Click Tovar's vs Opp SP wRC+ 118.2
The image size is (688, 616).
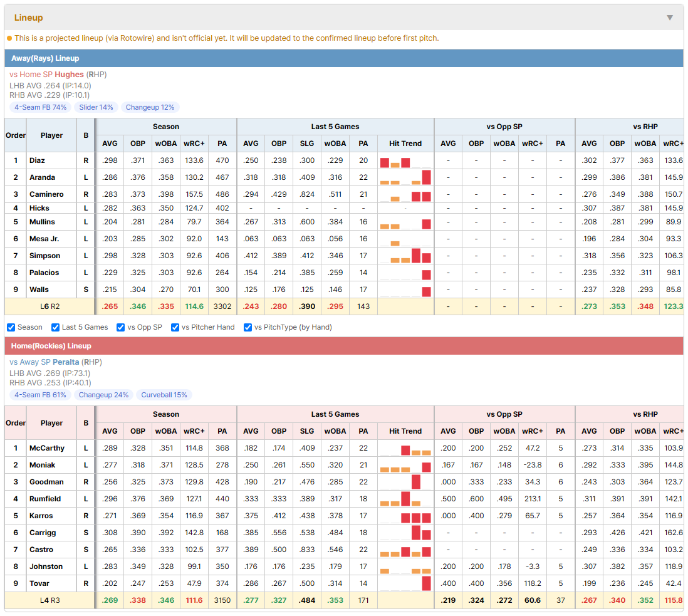pyautogui.click(x=533, y=584)
